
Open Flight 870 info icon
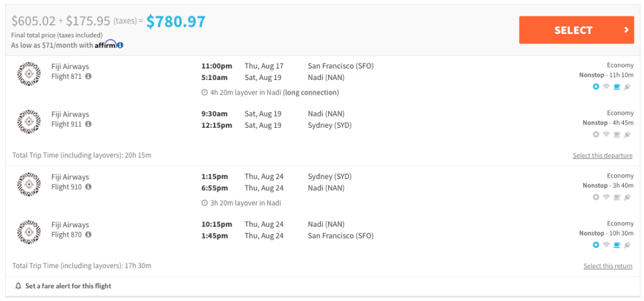pyautogui.click(x=88, y=235)
